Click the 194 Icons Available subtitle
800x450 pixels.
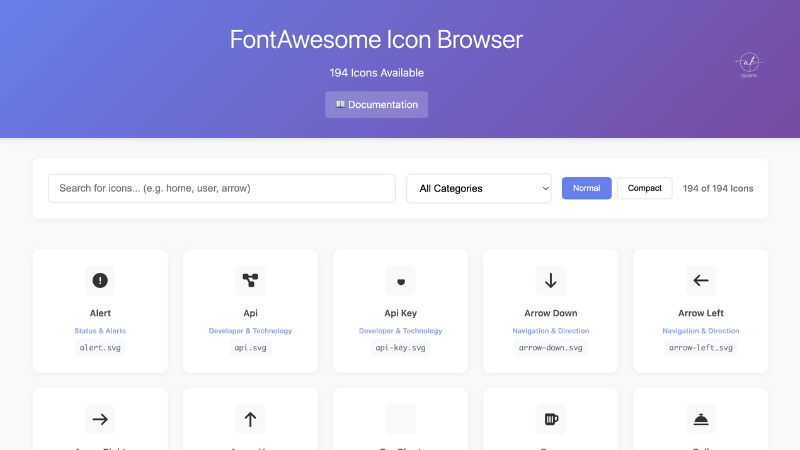(x=377, y=73)
